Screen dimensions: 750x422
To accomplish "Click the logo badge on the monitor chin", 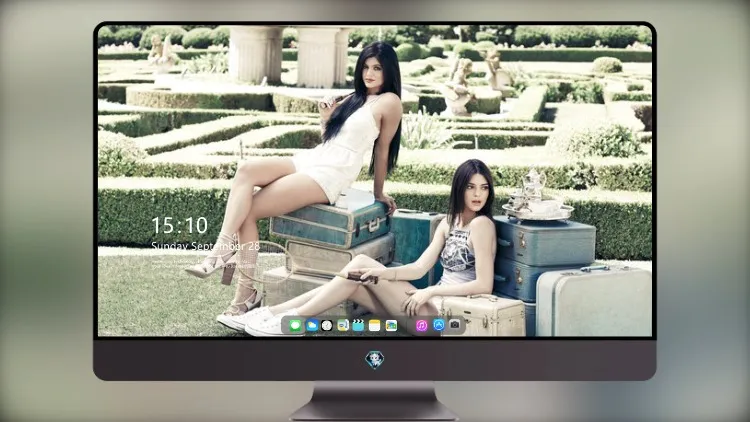I will coord(375,360).
